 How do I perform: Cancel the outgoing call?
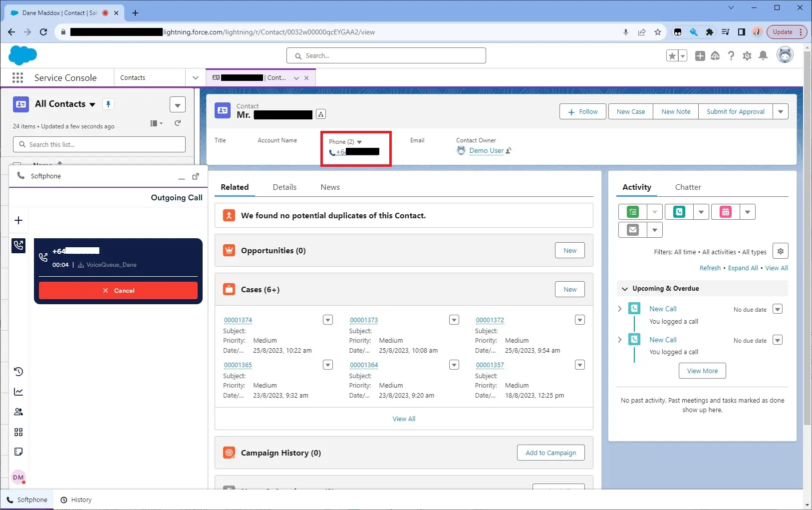click(118, 291)
